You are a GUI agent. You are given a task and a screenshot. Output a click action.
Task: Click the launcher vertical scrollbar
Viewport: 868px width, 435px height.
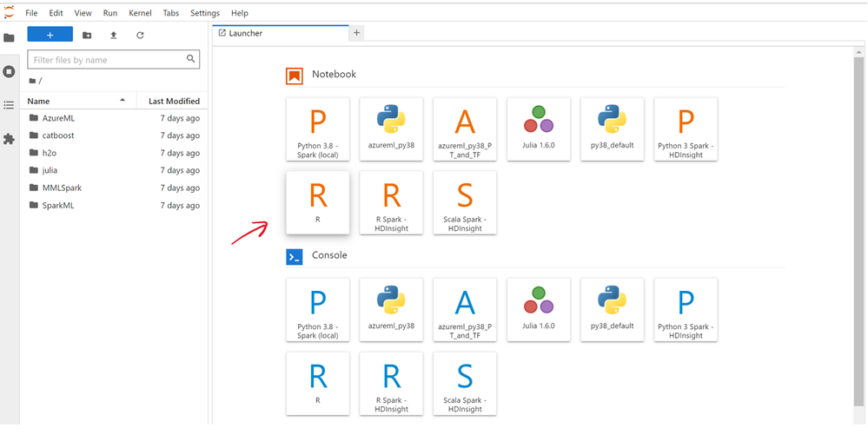coord(858,230)
